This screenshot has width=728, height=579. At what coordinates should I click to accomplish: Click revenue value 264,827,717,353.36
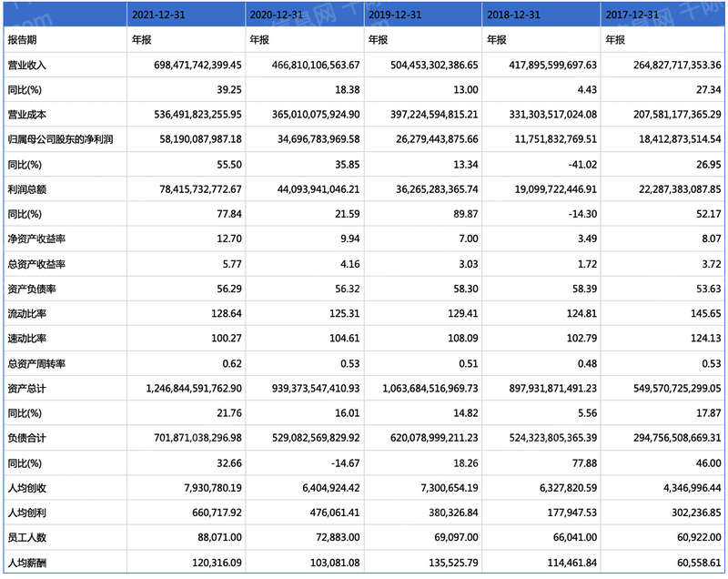click(x=677, y=65)
